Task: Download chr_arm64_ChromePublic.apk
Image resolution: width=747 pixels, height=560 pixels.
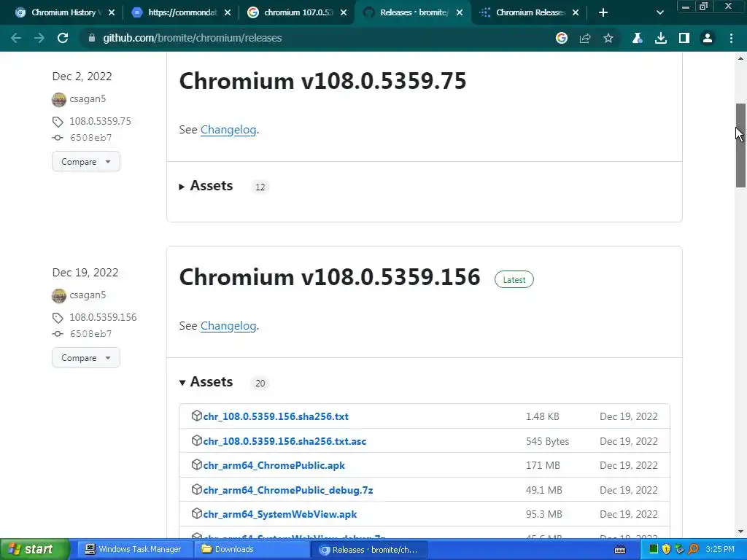Action: pos(274,466)
